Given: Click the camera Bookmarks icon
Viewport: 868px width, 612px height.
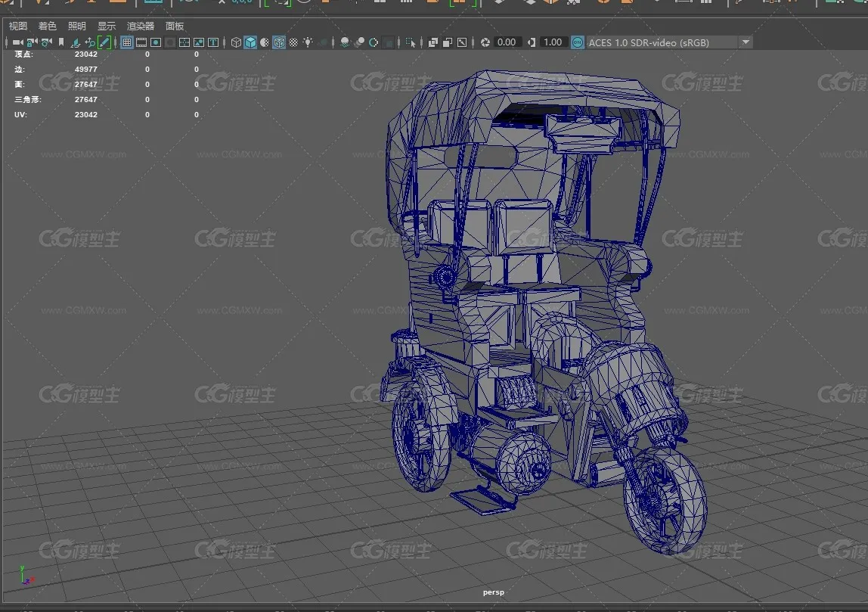Looking at the screenshot, I should [x=61, y=42].
